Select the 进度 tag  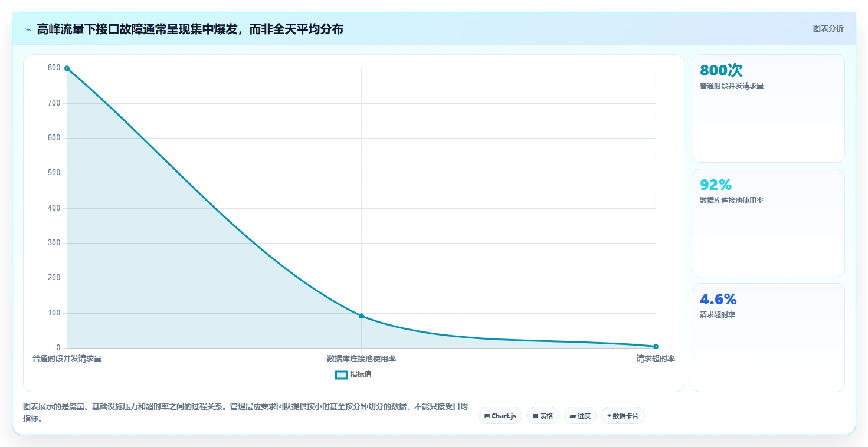click(x=580, y=416)
